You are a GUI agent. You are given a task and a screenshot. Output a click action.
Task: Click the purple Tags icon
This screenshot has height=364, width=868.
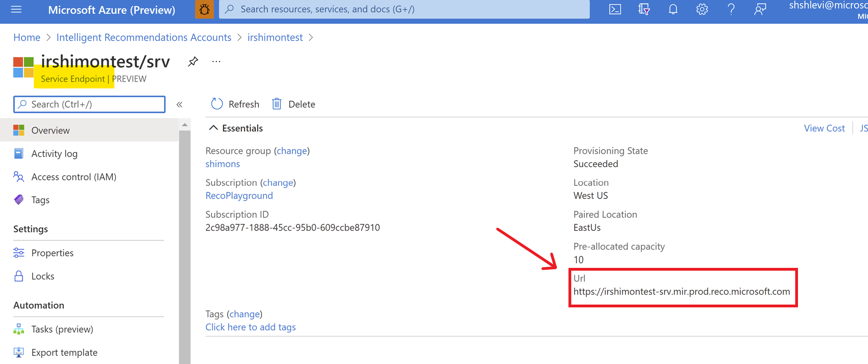[x=19, y=200]
